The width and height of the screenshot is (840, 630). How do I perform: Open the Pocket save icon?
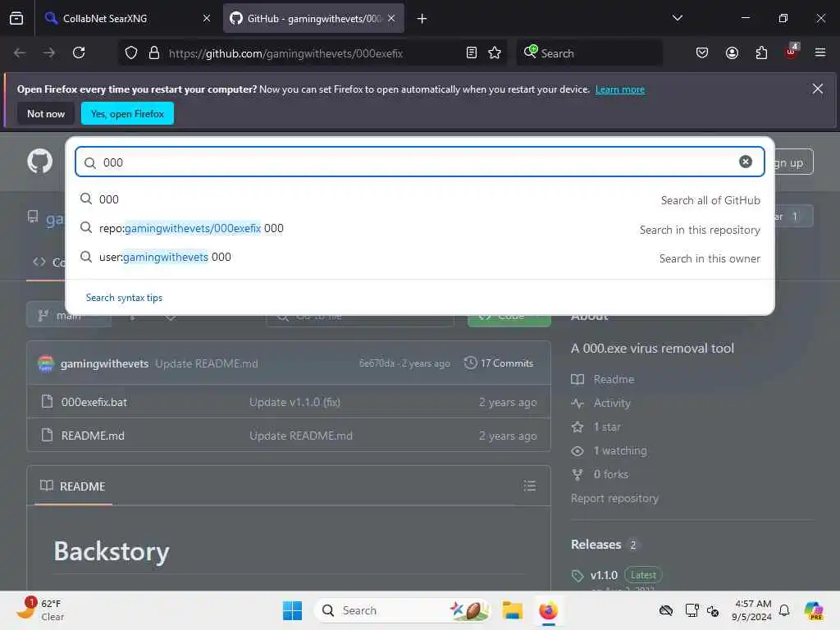tap(702, 52)
